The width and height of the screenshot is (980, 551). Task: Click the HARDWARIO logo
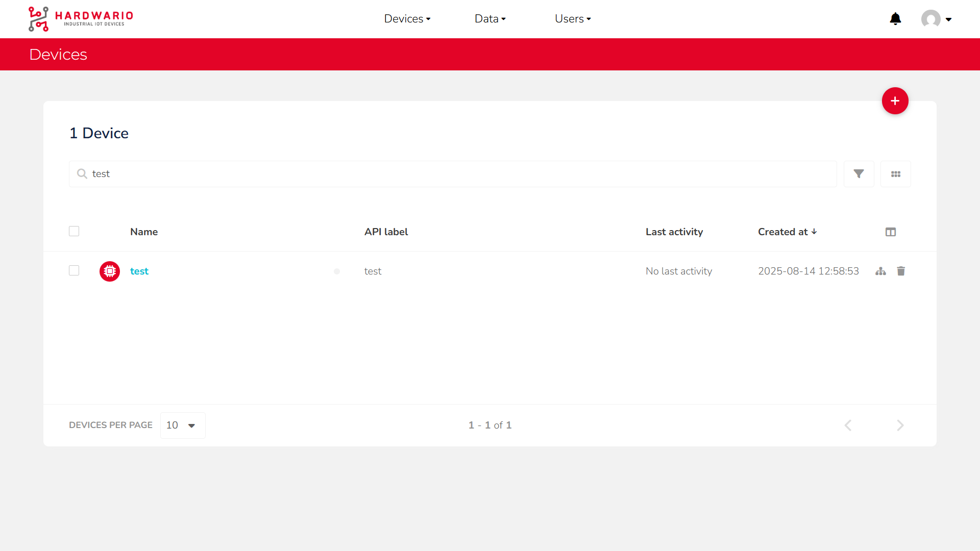pyautogui.click(x=81, y=19)
